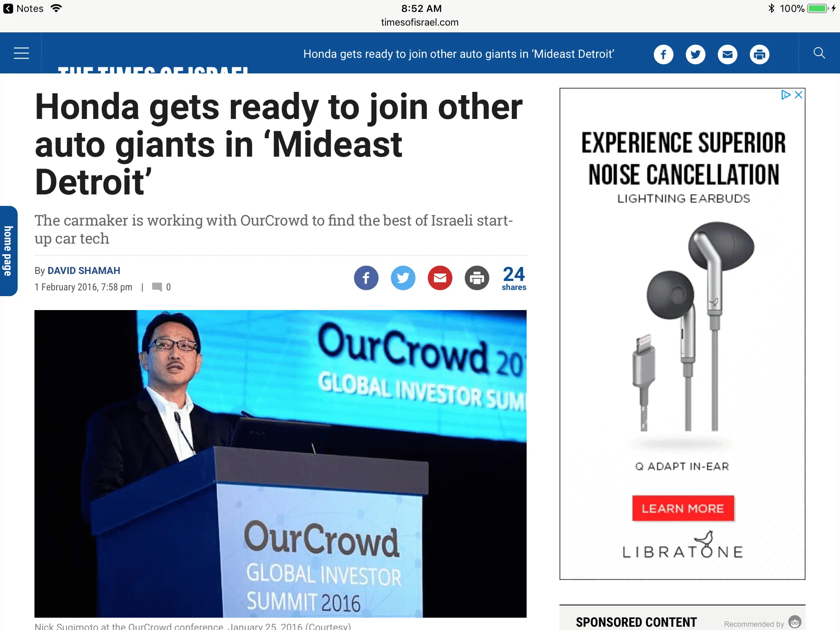The height and width of the screenshot is (630, 840).
Task: Click the header Facebook share icon
Action: pyautogui.click(x=663, y=54)
